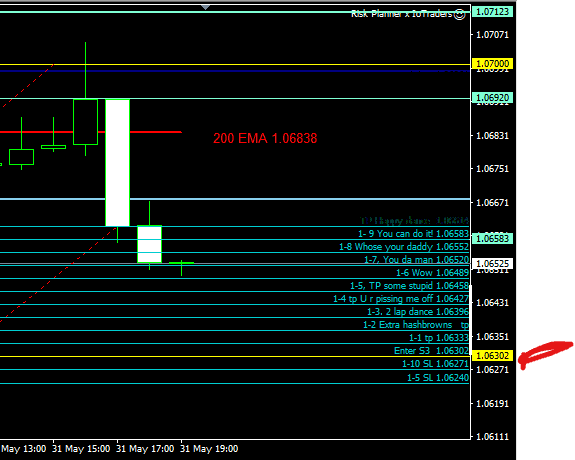Select label '1-4 tp U r pissing me off 1.06427'
The width and height of the screenshot is (575, 460).
401,299
